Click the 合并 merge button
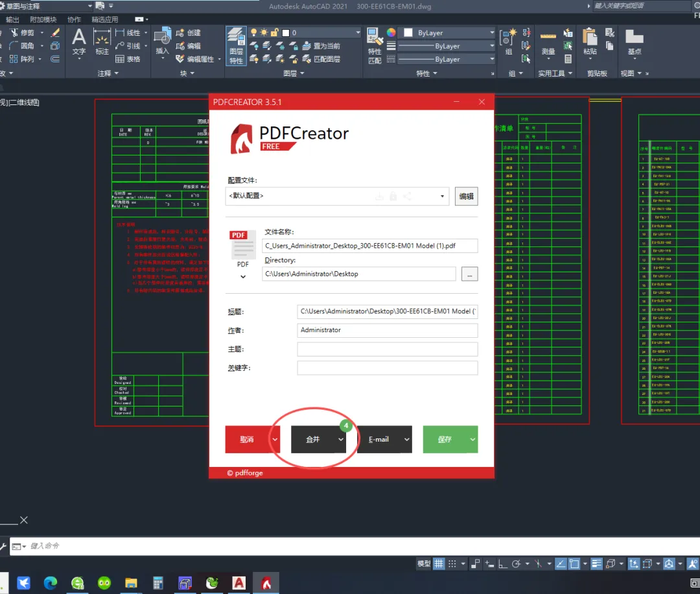 point(314,440)
